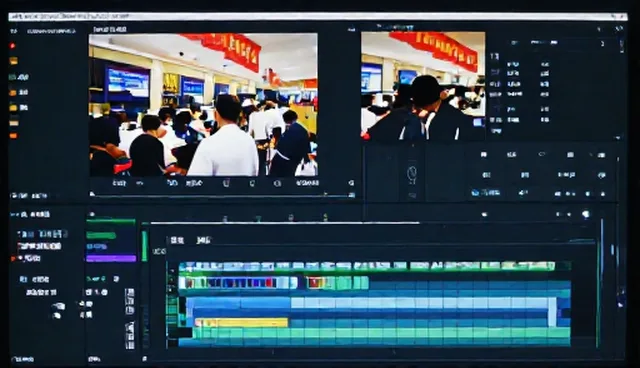Select the pale blue clip segment on the middle track

(x=420, y=302)
